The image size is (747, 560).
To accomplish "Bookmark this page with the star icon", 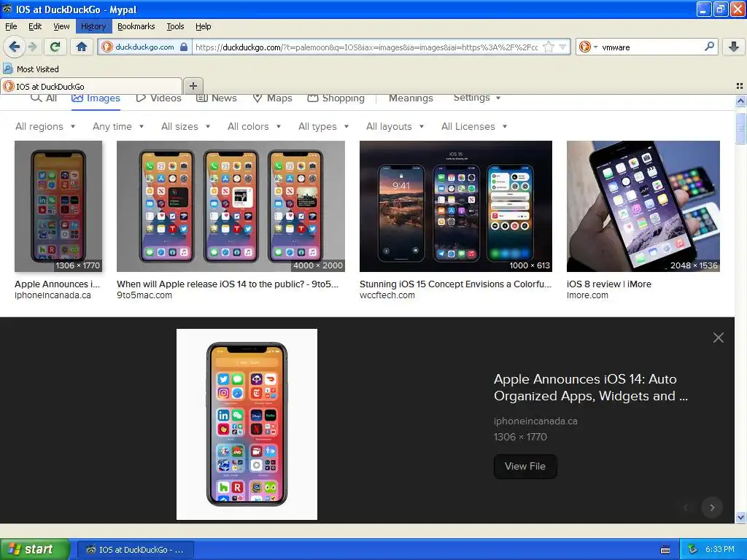I will [549, 47].
